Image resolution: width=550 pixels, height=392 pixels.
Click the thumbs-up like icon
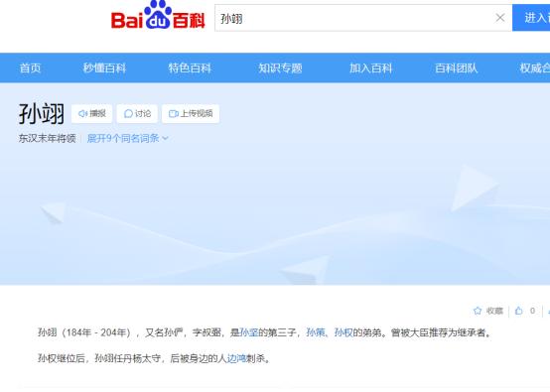pos(519,311)
